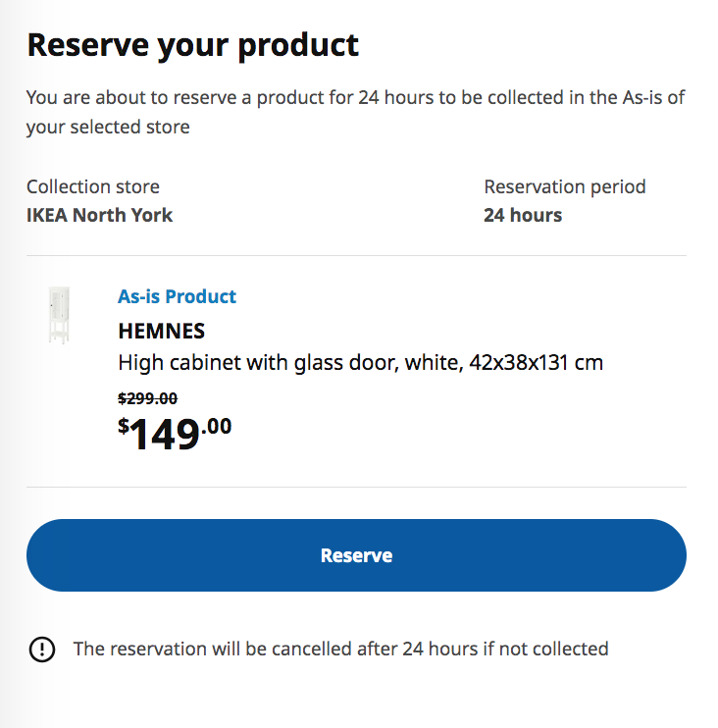
Task: Open the As-is Product link
Action: click(177, 296)
